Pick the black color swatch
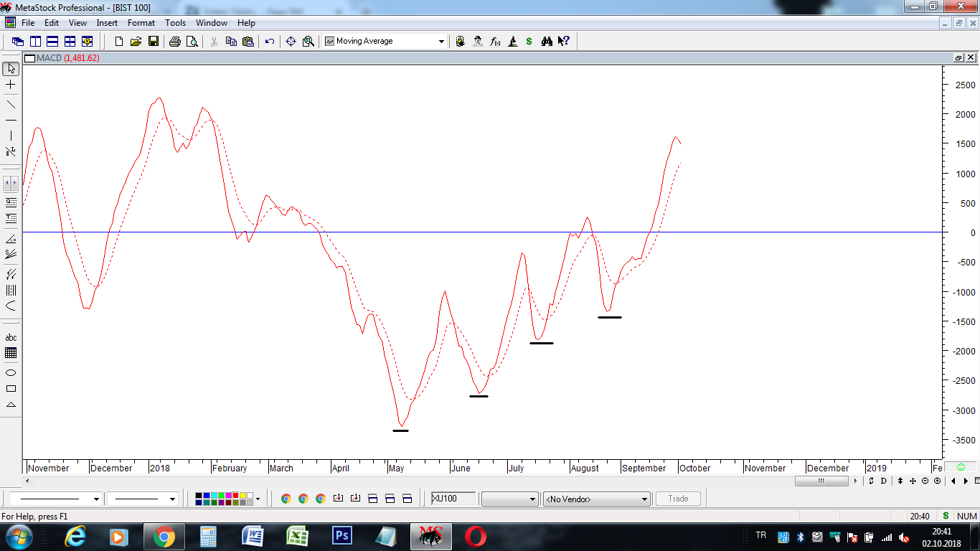The width and height of the screenshot is (980, 551). (x=199, y=495)
